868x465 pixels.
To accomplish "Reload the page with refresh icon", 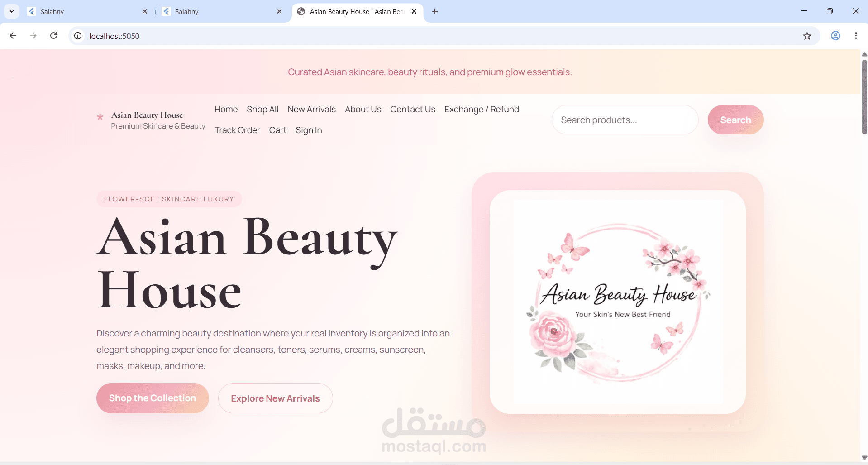I will [53, 36].
